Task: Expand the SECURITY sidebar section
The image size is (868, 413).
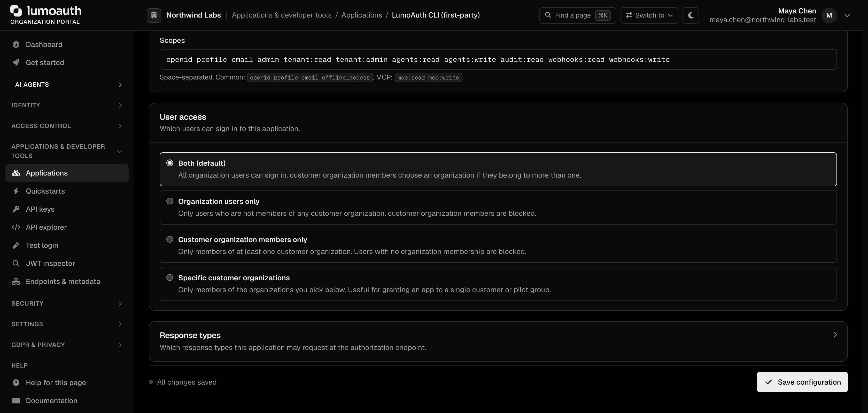Action: [x=67, y=304]
